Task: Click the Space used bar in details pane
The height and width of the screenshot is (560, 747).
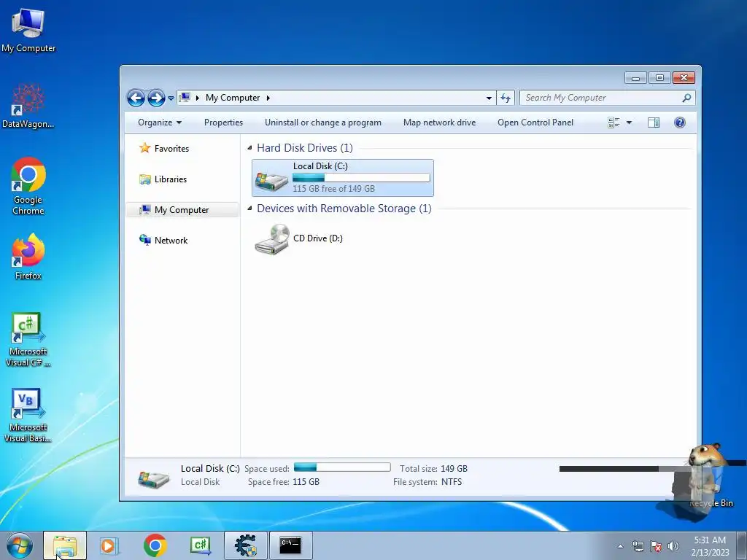Action: click(x=342, y=467)
